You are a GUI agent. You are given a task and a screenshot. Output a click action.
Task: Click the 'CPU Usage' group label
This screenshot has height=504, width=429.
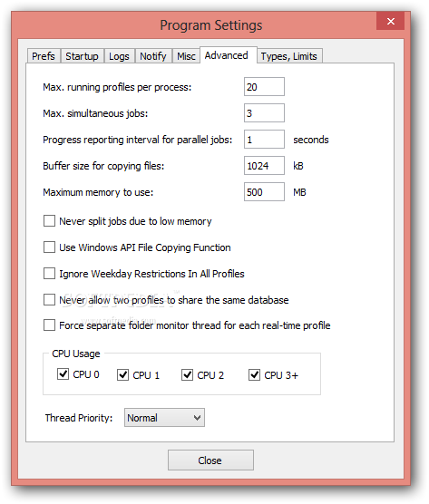(76, 354)
